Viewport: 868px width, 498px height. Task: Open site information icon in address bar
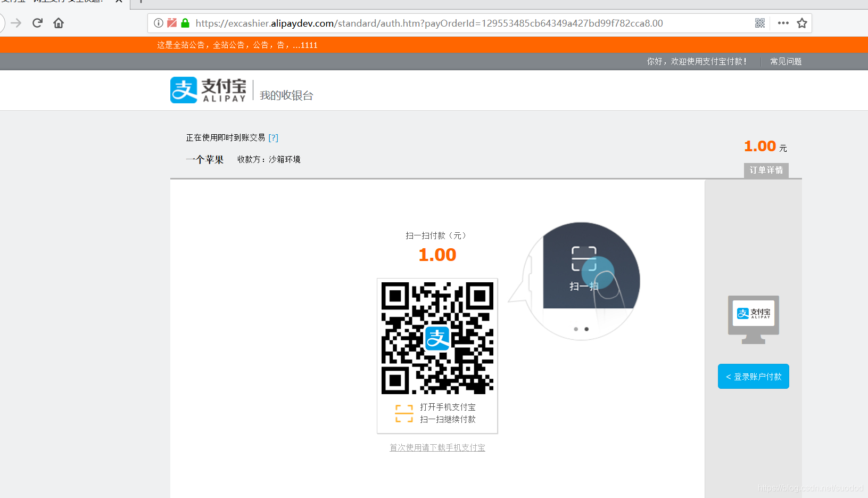tap(159, 23)
